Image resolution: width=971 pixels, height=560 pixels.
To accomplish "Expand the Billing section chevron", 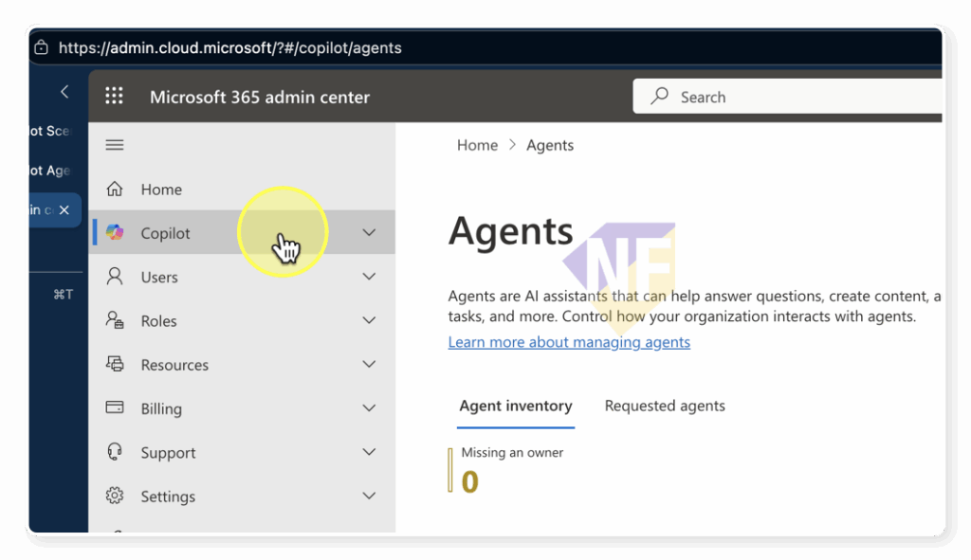I will click(x=369, y=408).
